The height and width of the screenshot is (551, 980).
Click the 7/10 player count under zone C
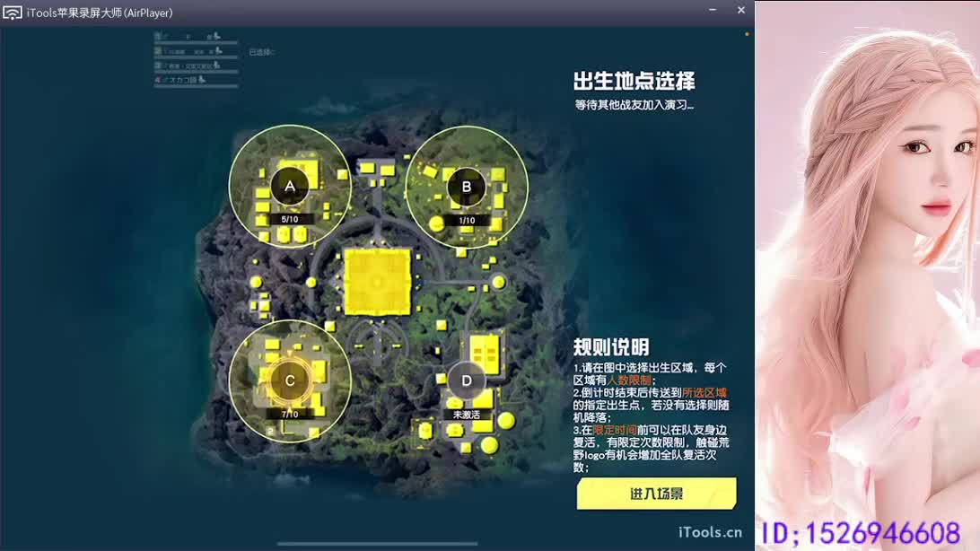coord(289,415)
